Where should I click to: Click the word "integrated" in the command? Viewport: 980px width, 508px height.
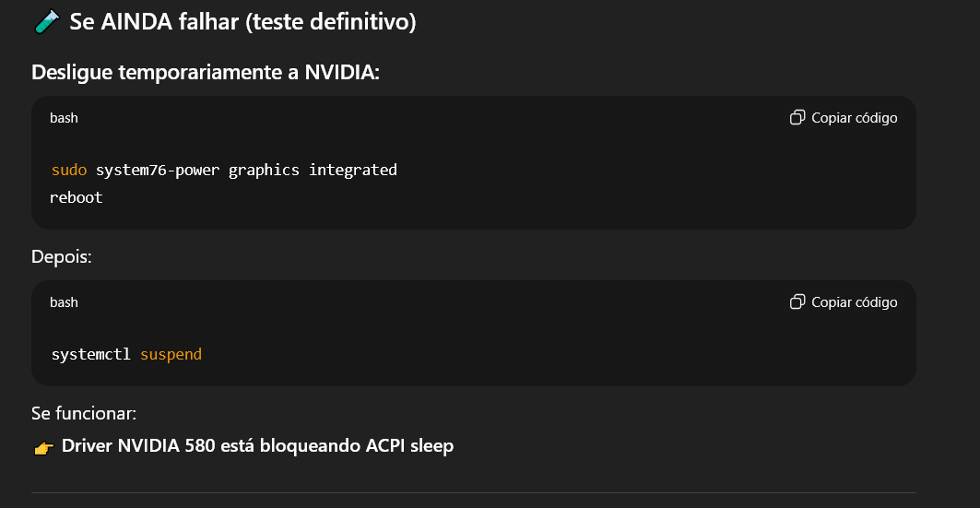pyautogui.click(x=352, y=170)
